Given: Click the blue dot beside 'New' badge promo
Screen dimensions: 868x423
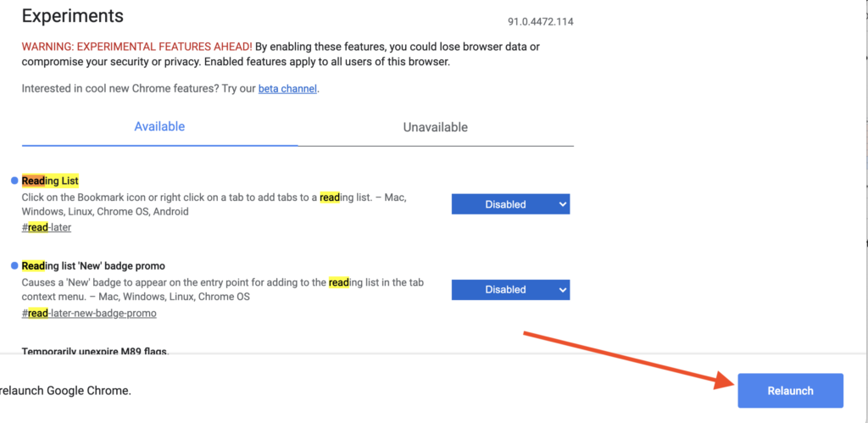Looking at the screenshot, I should click(x=14, y=265).
